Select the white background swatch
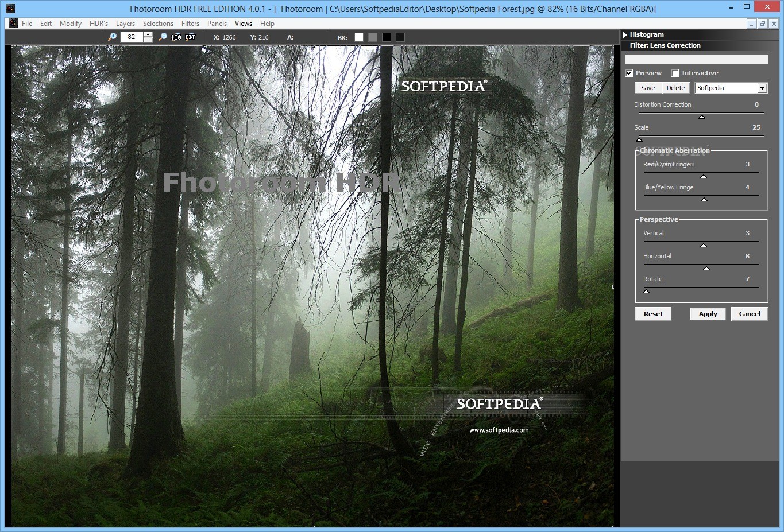Viewport: 784px width, 532px height. pyautogui.click(x=359, y=37)
